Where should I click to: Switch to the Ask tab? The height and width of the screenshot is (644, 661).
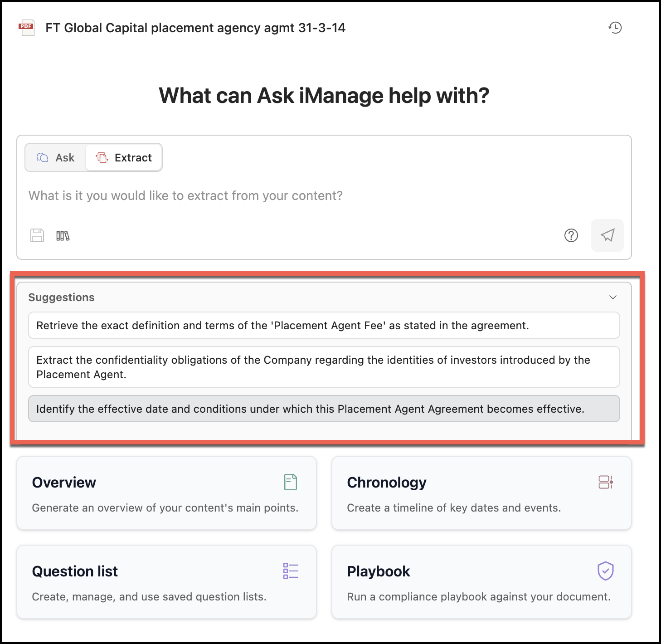click(55, 157)
